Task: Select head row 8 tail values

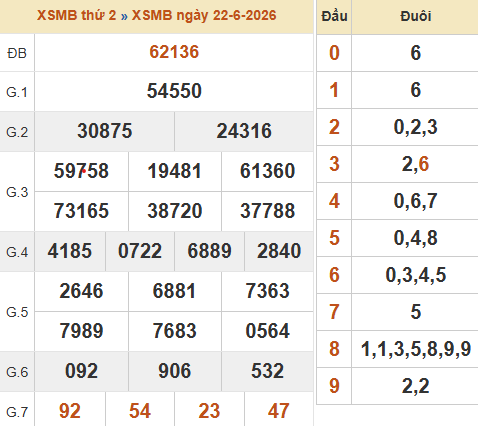Action: click(x=416, y=349)
